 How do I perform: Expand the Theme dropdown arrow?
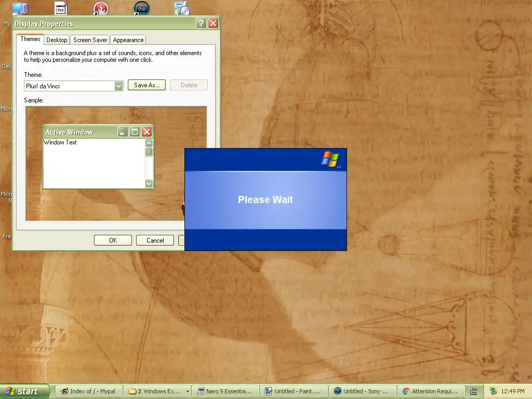(118, 86)
